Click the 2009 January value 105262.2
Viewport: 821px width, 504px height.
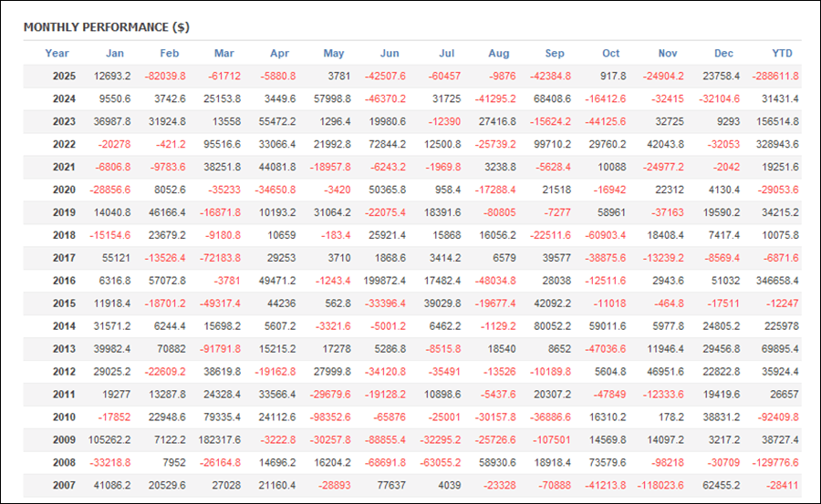[109, 441]
